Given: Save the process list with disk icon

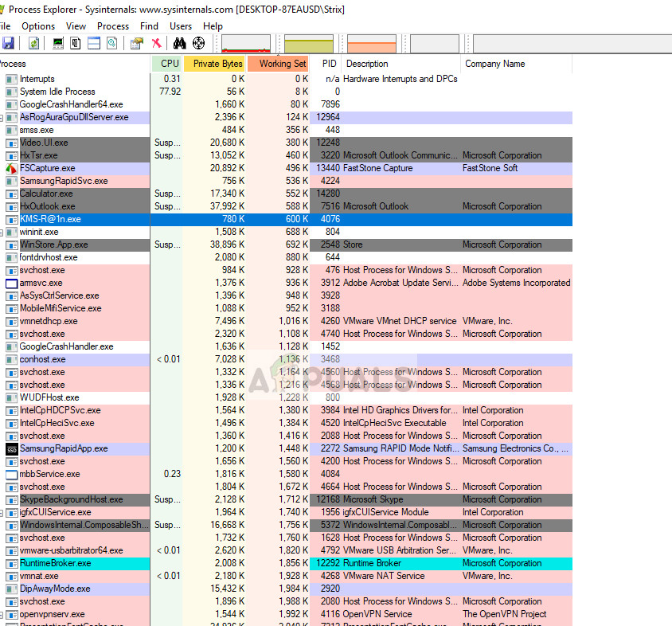Looking at the screenshot, I should [10, 43].
